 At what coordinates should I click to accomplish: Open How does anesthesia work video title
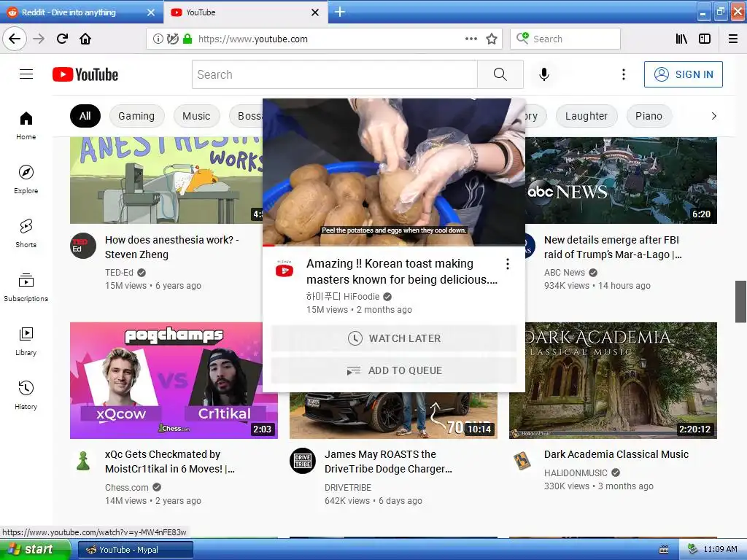point(172,247)
